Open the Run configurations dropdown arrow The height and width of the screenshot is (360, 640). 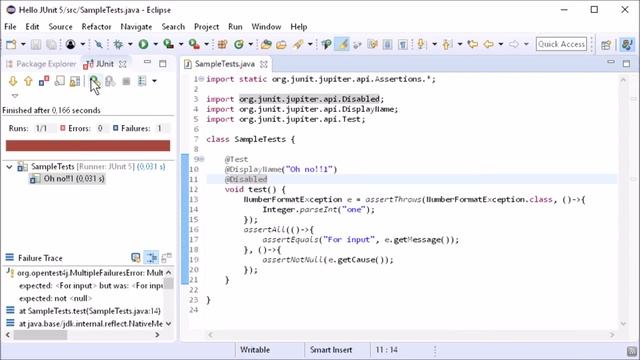tap(156, 44)
